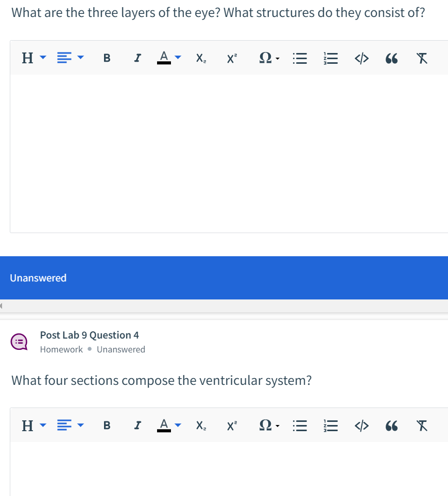Toggle italic in the bottom editor toolbar
This screenshot has width=448, height=496.
pyautogui.click(x=137, y=426)
